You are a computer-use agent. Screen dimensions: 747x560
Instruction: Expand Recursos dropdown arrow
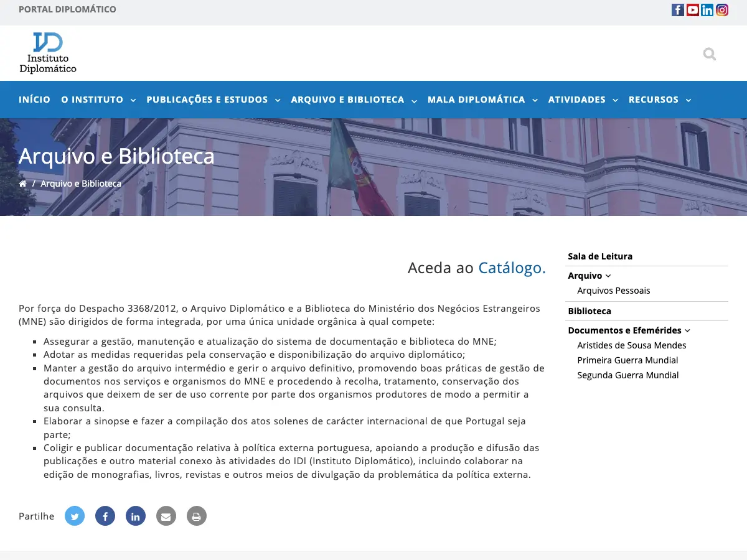pos(688,100)
